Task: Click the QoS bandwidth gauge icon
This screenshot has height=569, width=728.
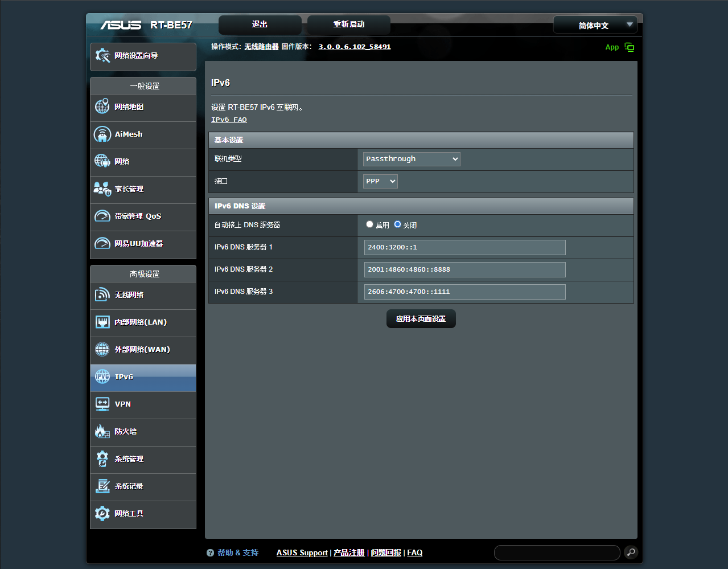Action: click(x=102, y=216)
